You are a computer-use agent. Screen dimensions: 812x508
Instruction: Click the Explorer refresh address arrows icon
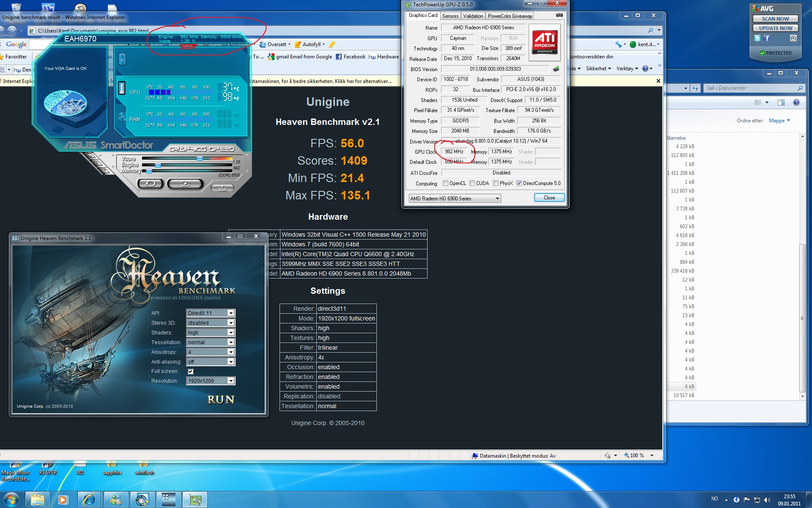tap(695, 88)
